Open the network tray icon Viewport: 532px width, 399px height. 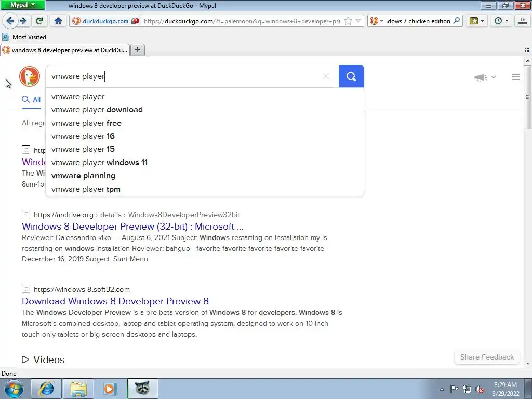click(467, 389)
